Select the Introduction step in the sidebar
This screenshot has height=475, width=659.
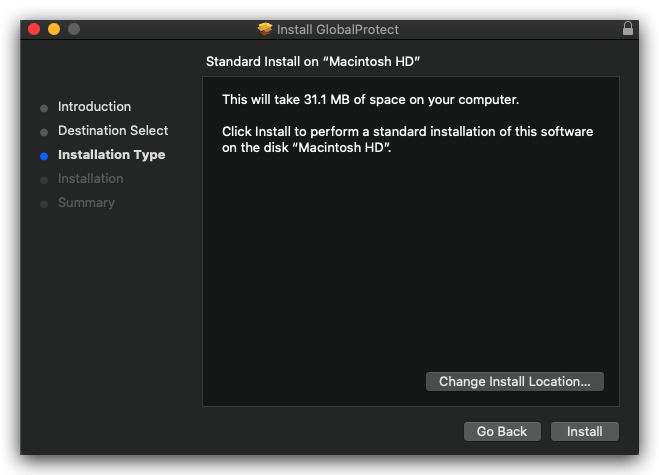(x=95, y=107)
